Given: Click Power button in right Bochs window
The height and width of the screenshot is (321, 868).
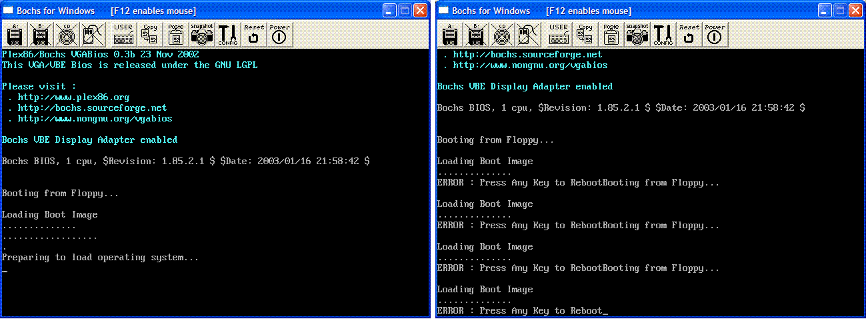Looking at the screenshot, I should (x=715, y=34).
